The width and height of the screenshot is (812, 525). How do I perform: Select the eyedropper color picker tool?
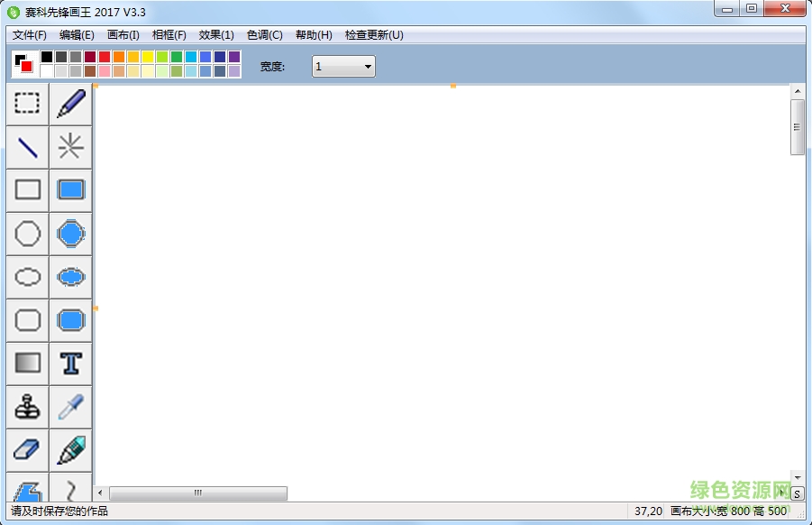click(71, 407)
